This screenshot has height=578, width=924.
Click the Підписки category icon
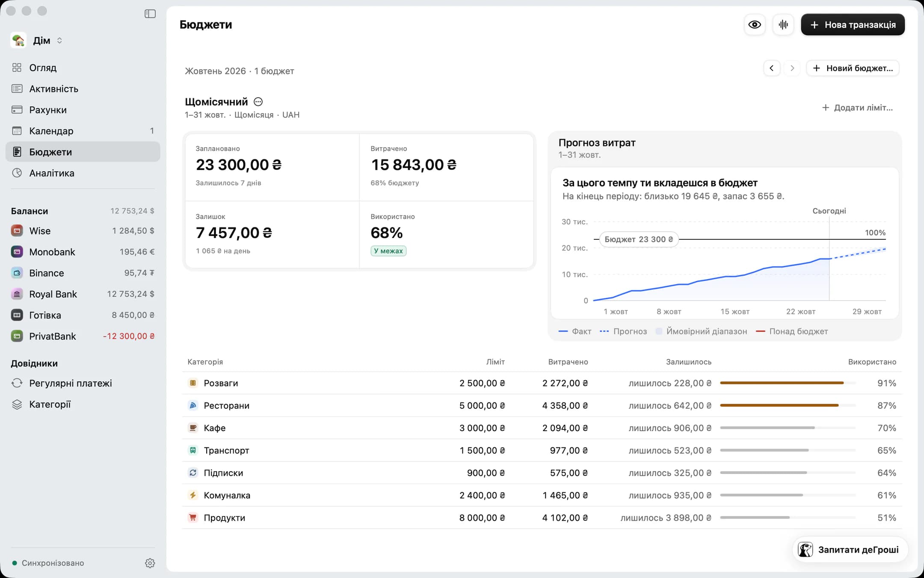[x=193, y=473]
